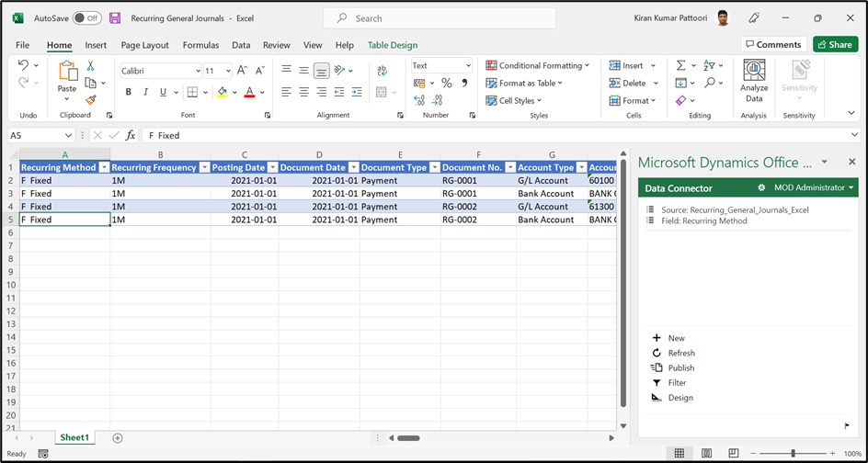Open Account Type filter dropdown

click(x=581, y=167)
